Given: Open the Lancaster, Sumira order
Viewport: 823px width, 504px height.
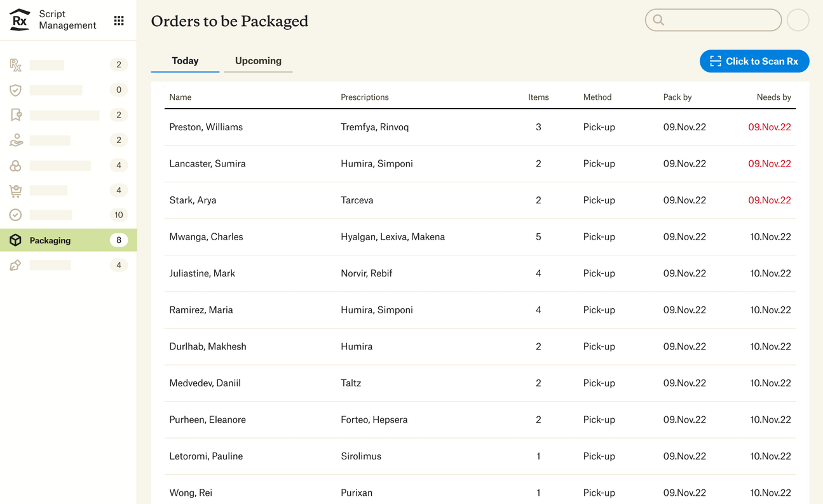Looking at the screenshot, I should point(480,164).
